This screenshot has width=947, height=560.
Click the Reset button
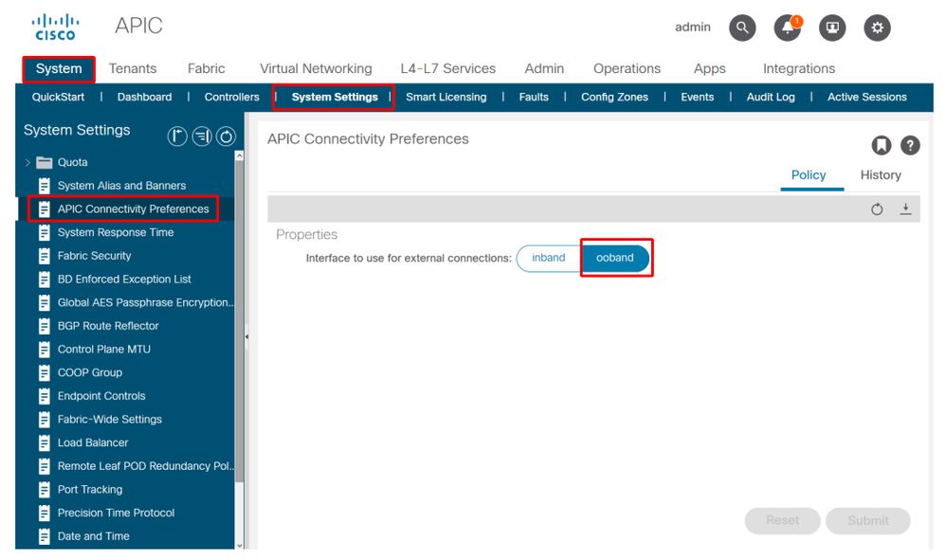(782, 520)
